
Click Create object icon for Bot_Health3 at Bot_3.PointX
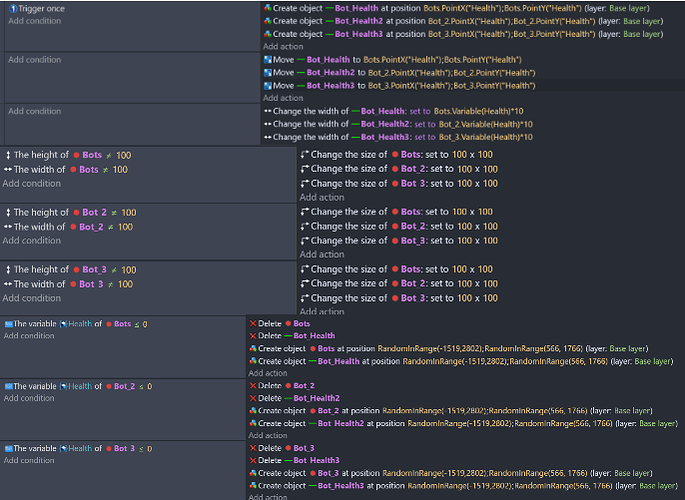pos(268,34)
